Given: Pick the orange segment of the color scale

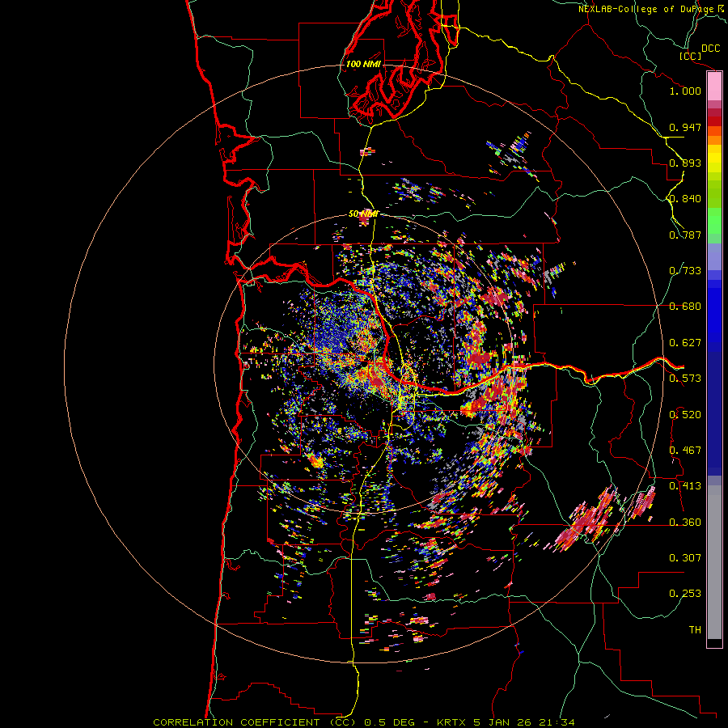Looking at the screenshot, I should 714,140.
